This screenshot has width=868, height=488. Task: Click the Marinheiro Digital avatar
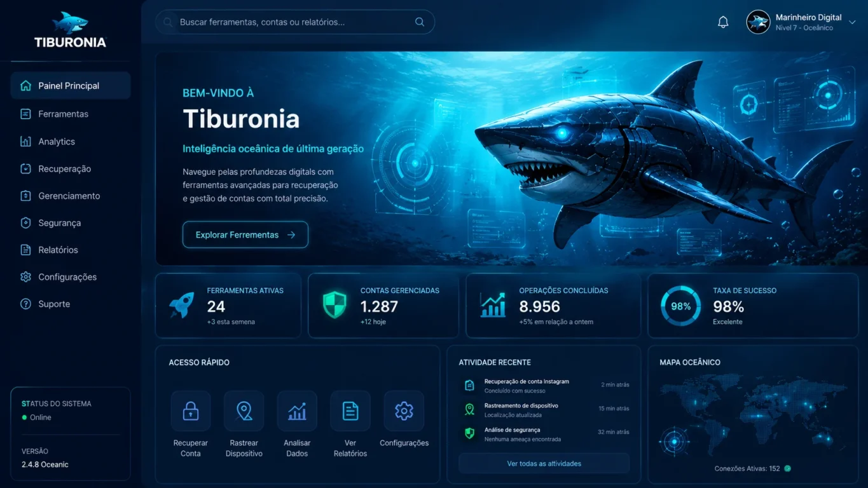click(758, 22)
